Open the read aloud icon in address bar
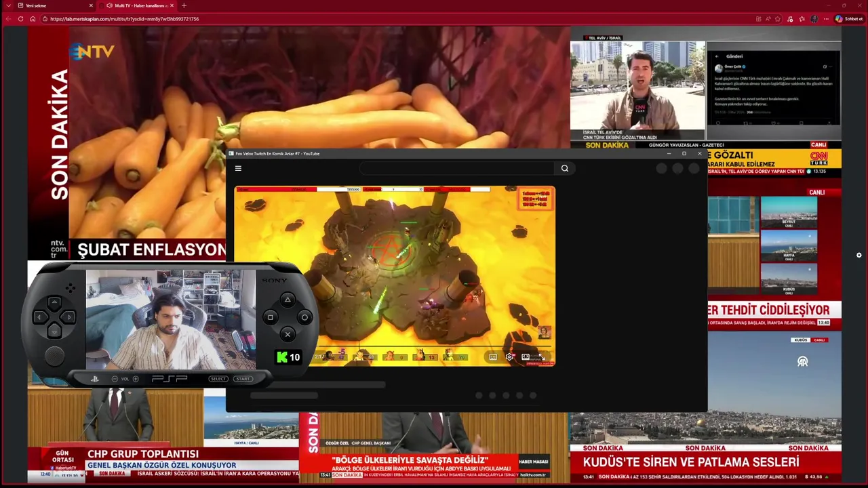The image size is (868, 488). [768, 19]
